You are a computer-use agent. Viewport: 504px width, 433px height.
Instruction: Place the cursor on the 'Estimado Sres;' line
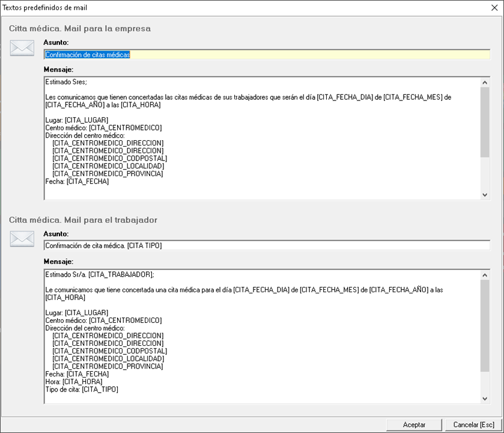click(x=66, y=82)
